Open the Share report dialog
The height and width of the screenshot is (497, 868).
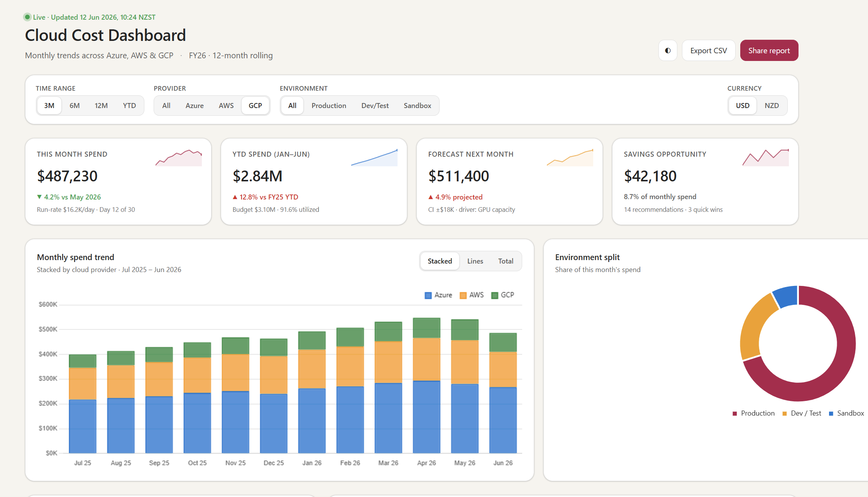pyautogui.click(x=769, y=51)
